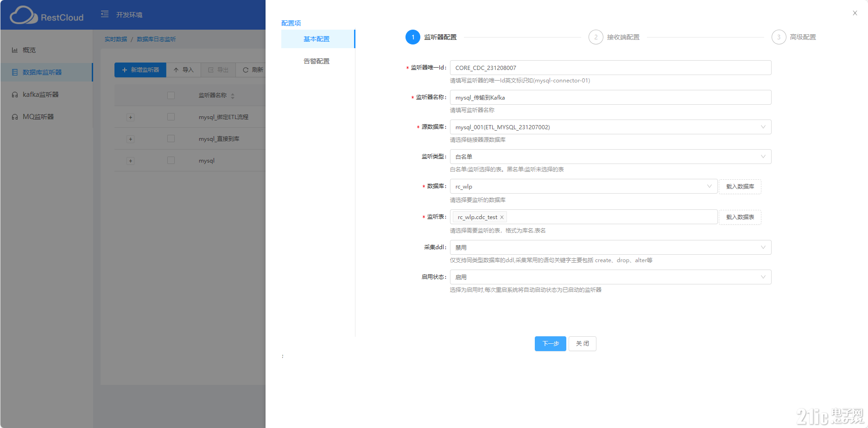Check the mysql_直接到库 row checkbox
The image size is (868, 428).
[x=171, y=138]
